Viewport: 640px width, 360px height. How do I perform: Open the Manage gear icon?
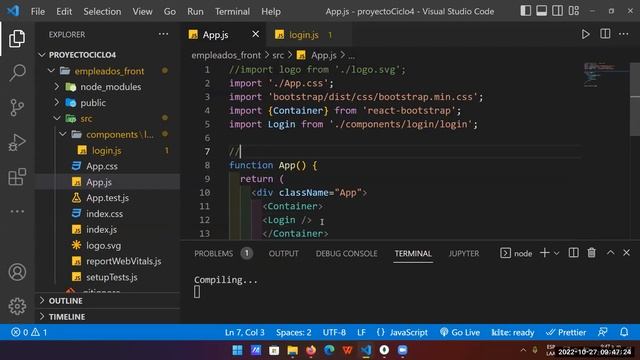[17, 306]
